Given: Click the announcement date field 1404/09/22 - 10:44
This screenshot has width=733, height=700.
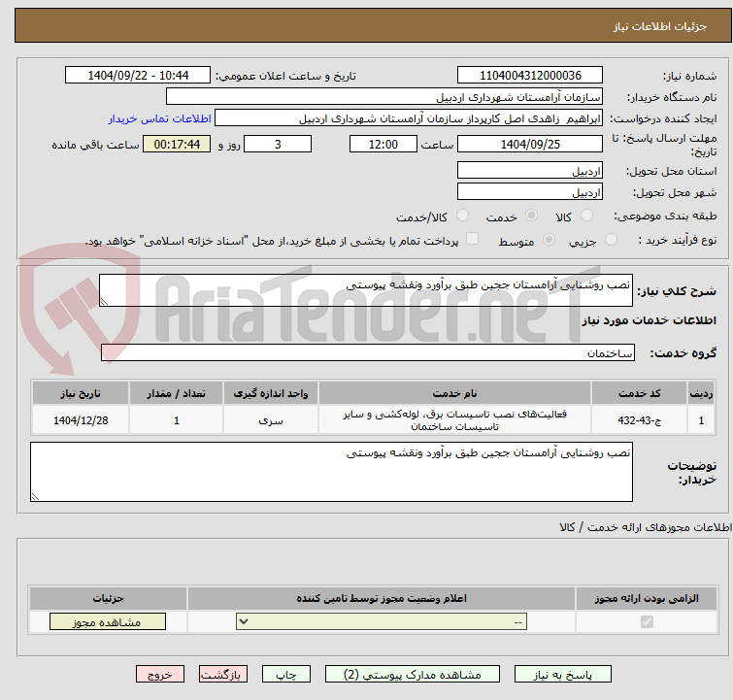Looking at the screenshot, I should (x=138, y=76).
